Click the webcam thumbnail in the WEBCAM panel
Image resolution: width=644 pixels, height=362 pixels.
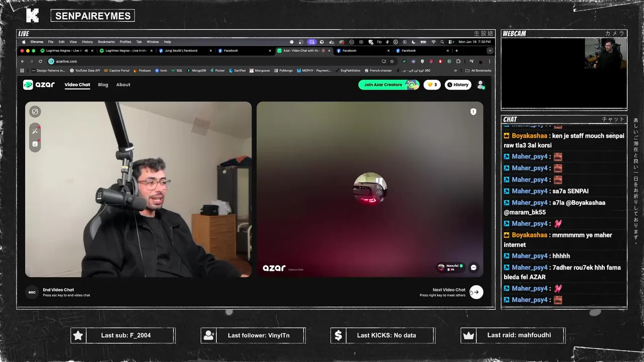point(606,53)
